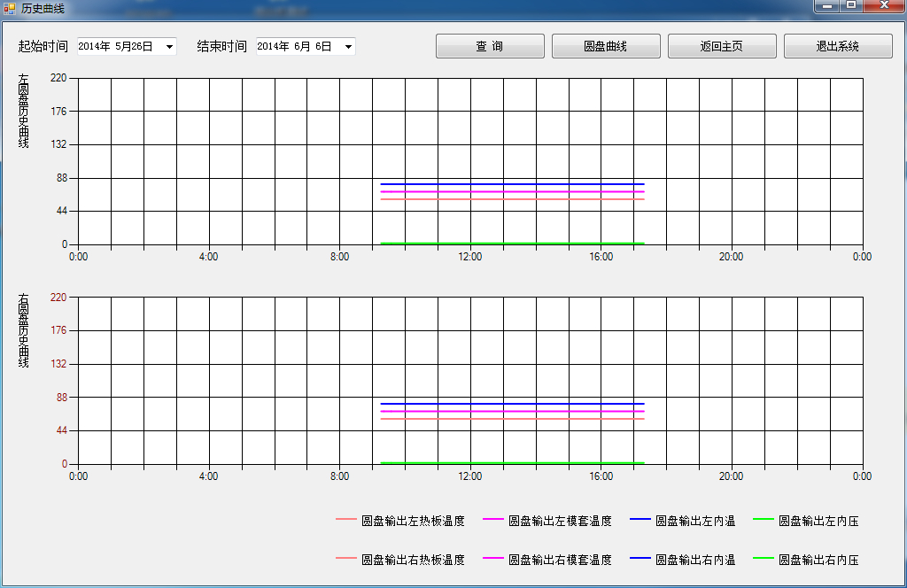Click 88 value on right disc chart axis
This screenshot has width=907, height=588.
pyautogui.click(x=62, y=398)
